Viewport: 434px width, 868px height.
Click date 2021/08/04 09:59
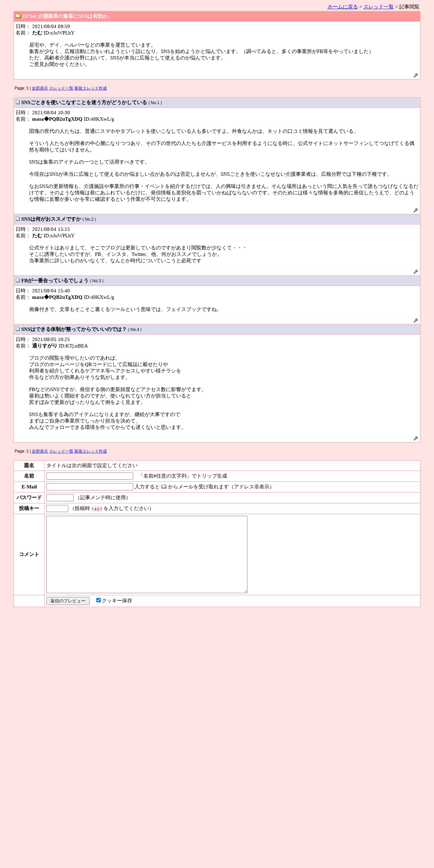(51, 26)
